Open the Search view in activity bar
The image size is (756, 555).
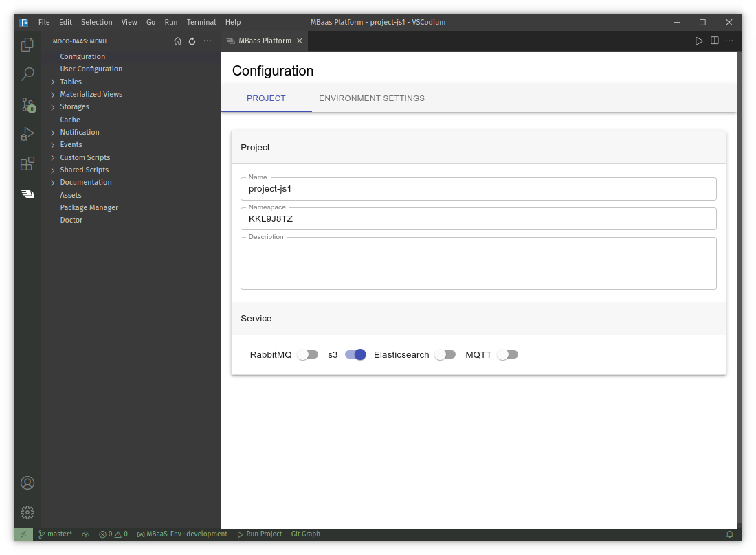click(27, 74)
